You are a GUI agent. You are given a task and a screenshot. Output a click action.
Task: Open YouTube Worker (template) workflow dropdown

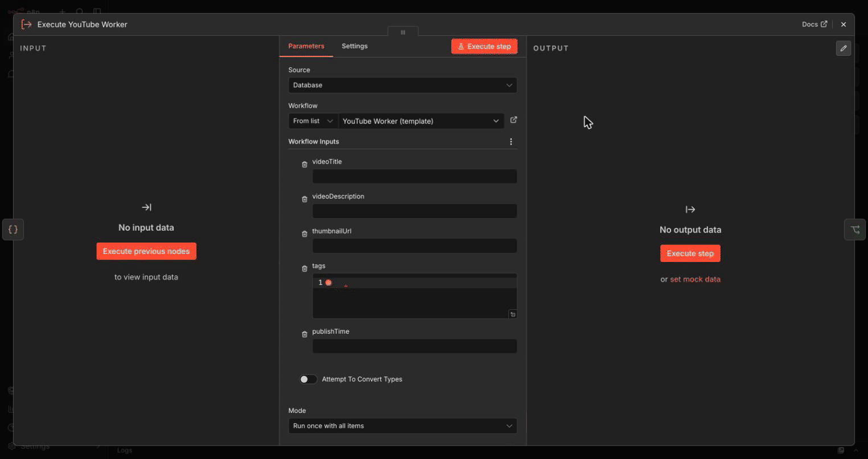[421, 121]
